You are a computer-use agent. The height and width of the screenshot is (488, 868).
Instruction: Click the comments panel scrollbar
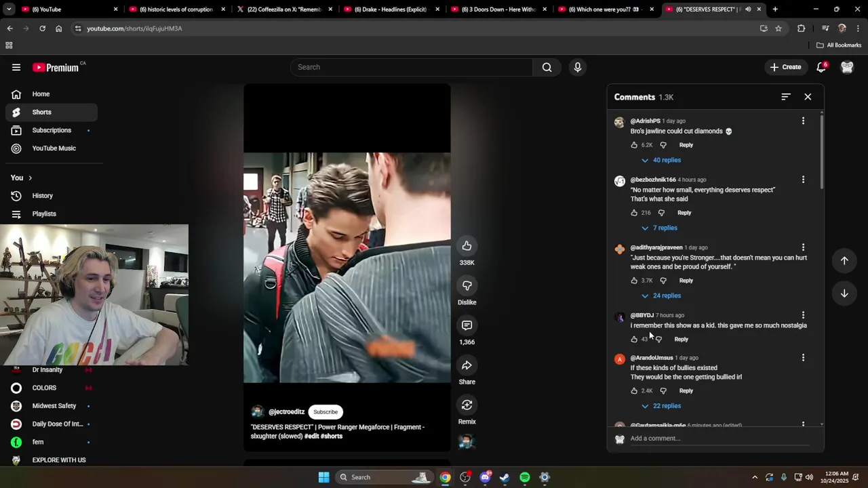(821, 152)
